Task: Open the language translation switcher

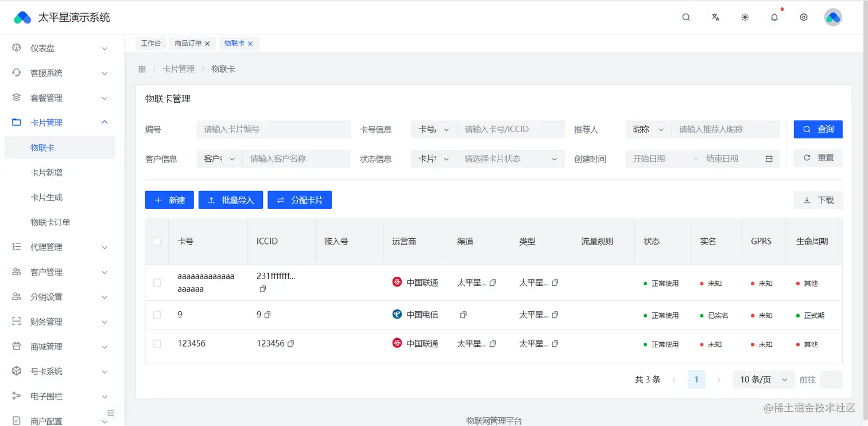Action: click(715, 17)
